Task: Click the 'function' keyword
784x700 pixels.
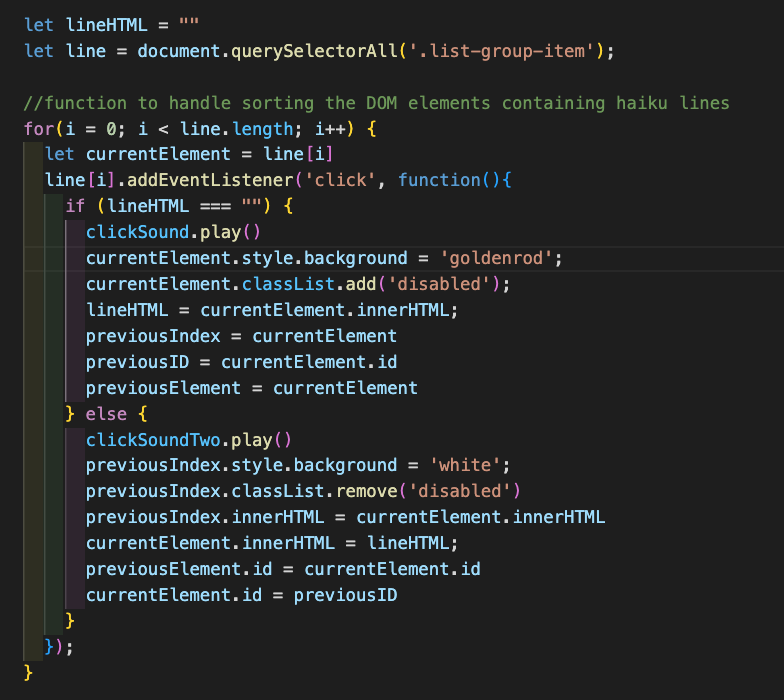Action: pos(439,180)
